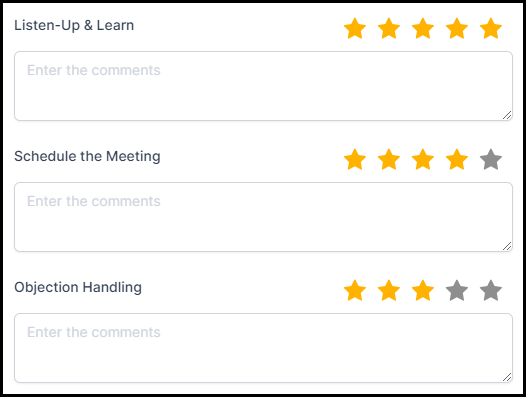Viewport: 526px width, 397px height.
Task: Click the resize handle of Listen-Up comments box
Action: (507, 115)
